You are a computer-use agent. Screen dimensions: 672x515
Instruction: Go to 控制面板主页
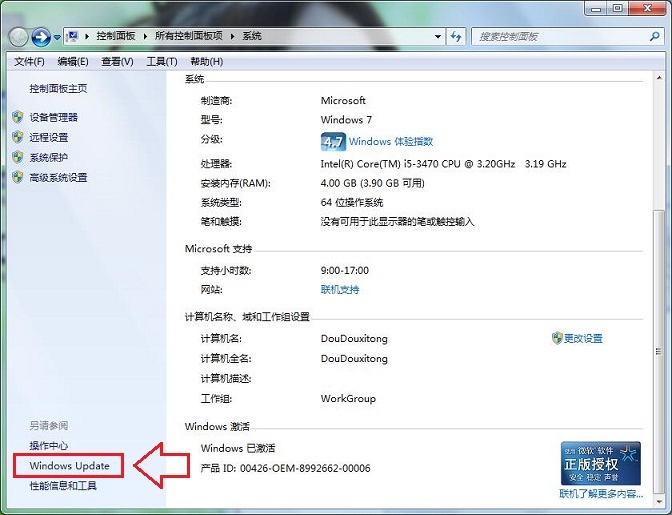pyautogui.click(x=58, y=89)
